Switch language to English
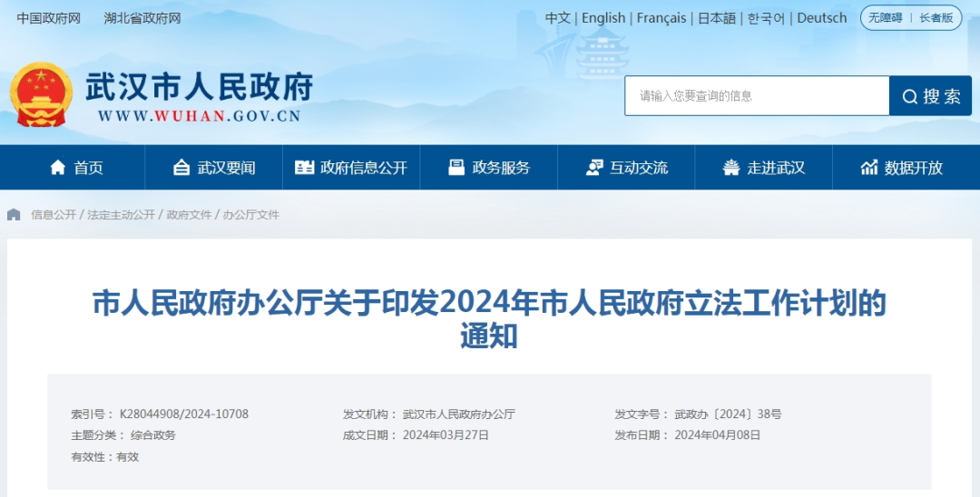This screenshot has width=980, height=497. point(603,18)
